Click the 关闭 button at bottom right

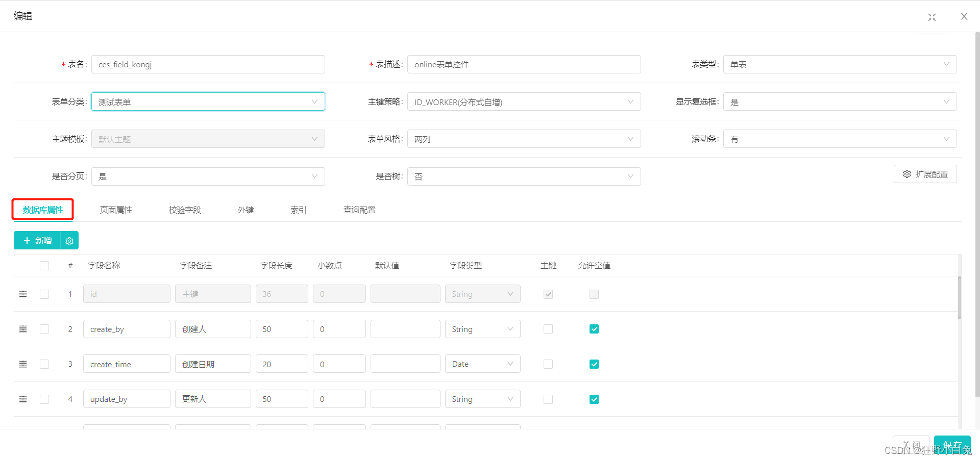[x=911, y=444]
